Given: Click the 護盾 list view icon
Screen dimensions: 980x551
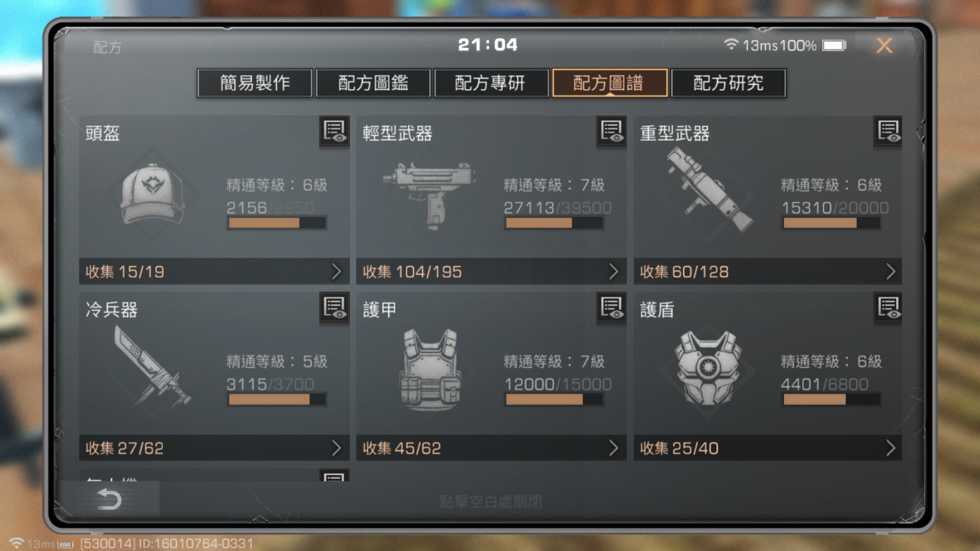Looking at the screenshot, I should [888, 307].
